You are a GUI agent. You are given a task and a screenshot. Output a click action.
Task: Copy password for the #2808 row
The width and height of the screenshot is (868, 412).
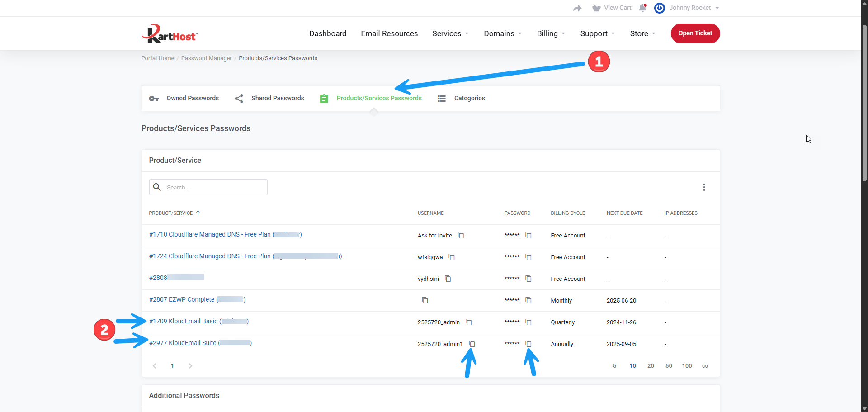pyautogui.click(x=528, y=279)
